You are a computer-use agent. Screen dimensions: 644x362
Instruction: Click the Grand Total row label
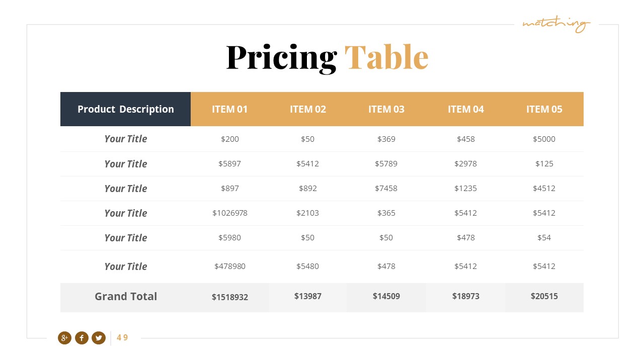click(126, 297)
